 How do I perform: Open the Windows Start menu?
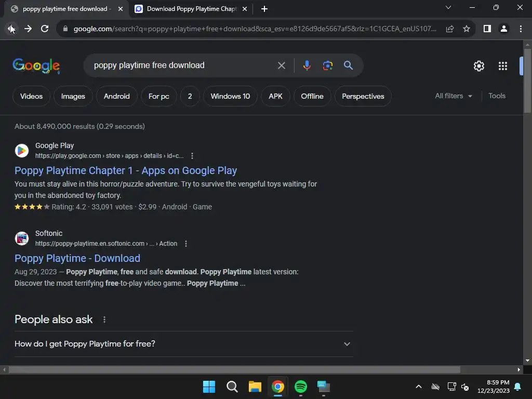pyautogui.click(x=209, y=387)
